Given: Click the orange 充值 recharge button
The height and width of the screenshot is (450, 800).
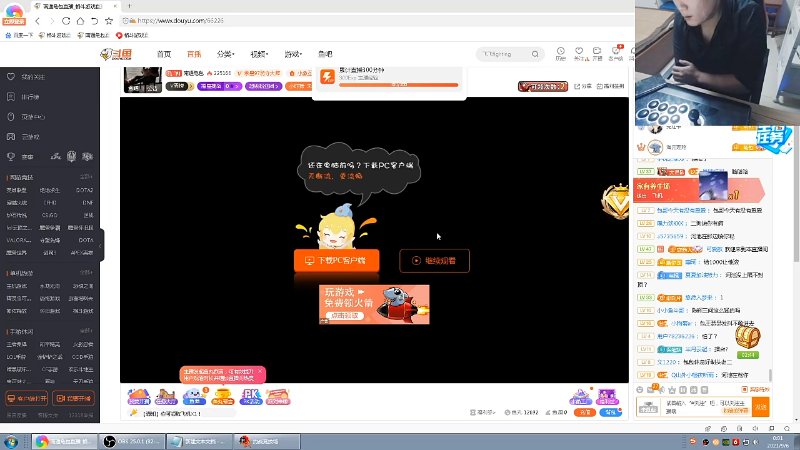Looking at the screenshot, I should click(585, 412).
